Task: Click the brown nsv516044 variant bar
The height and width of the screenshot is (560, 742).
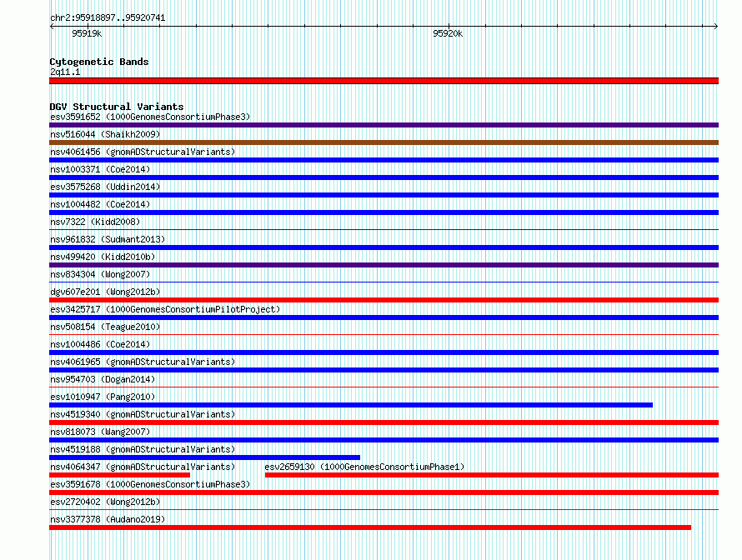Action: pos(384,142)
